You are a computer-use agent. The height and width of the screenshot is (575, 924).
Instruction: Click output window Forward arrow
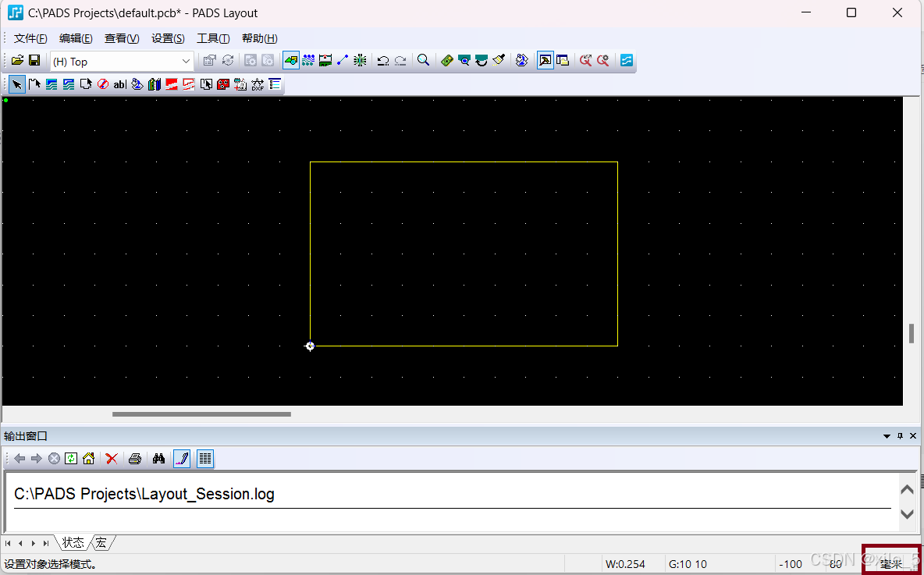(x=37, y=458)
